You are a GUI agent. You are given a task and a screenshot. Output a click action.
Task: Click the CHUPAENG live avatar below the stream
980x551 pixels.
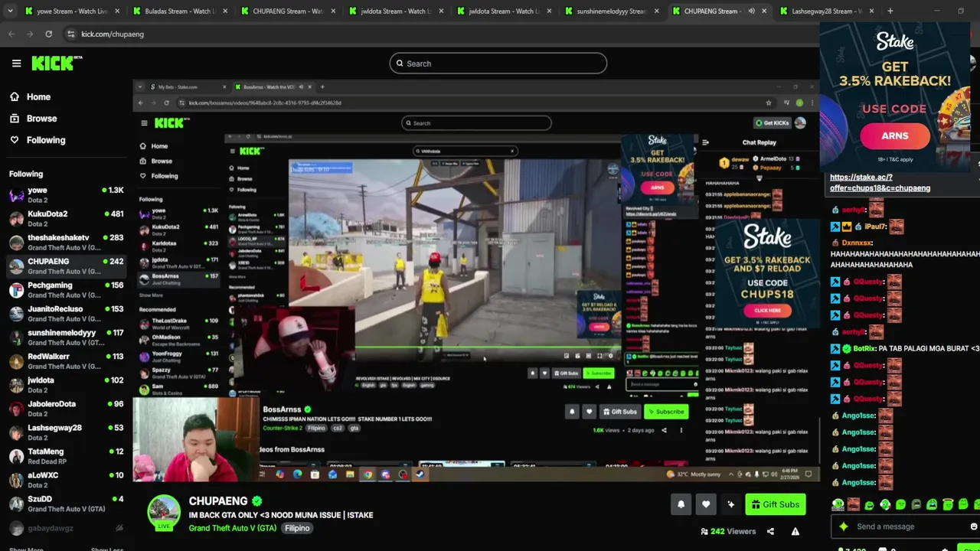pos(164,512)
